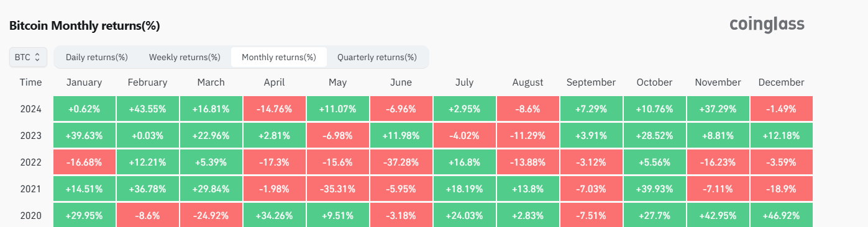Viewport: 868px width, 227px height.
Task: Switch to Daily returns(%) tab
Action: pyautogui.click(x=97, y=57)
